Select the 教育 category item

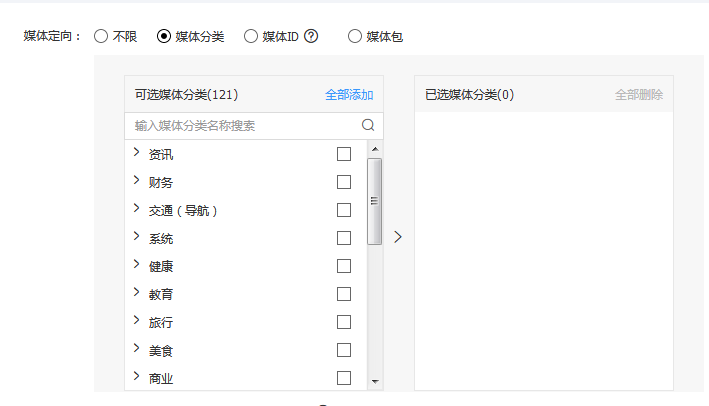coord(161,295)
